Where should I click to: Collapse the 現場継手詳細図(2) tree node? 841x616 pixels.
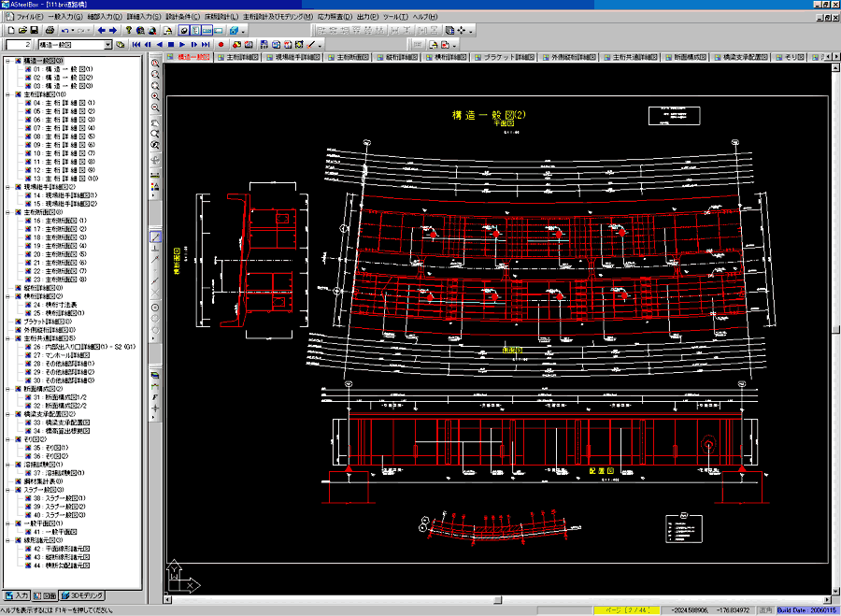8,187
